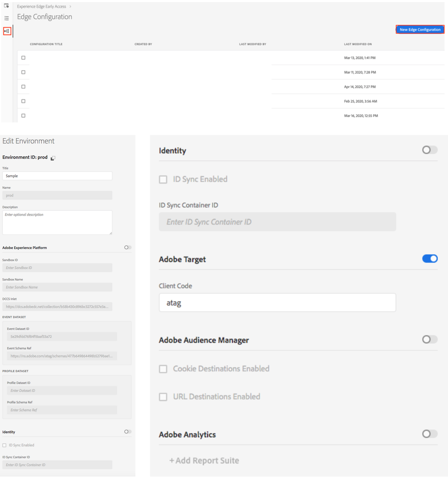The height and width of the screenshot is (479, 448).
Task: Enable the ID Sync Enabled checkbox
Action: coord(163,179)
